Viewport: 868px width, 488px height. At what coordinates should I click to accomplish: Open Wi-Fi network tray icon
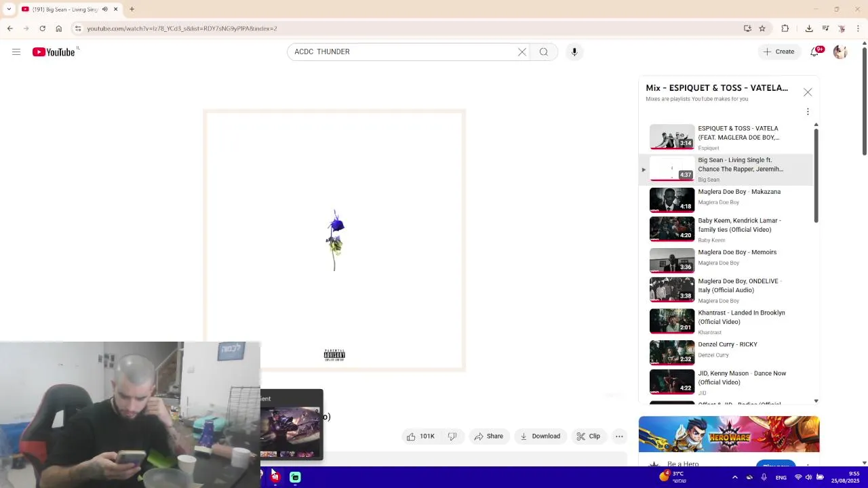[x=798, y=477]
